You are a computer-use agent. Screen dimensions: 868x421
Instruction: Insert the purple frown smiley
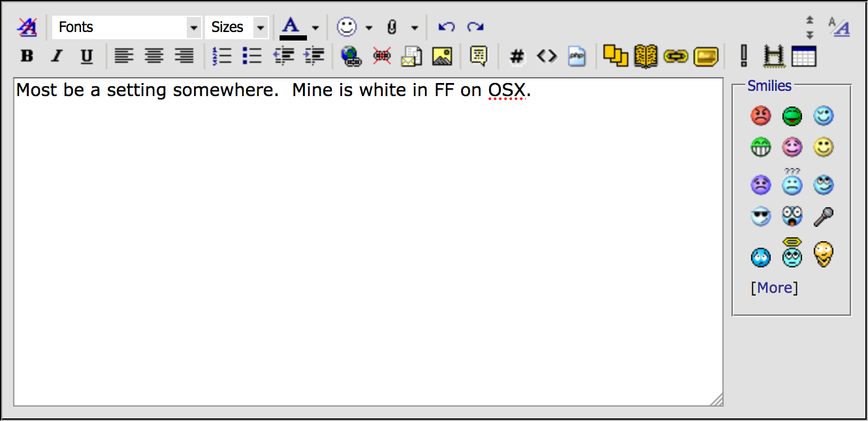click(760, 186)
